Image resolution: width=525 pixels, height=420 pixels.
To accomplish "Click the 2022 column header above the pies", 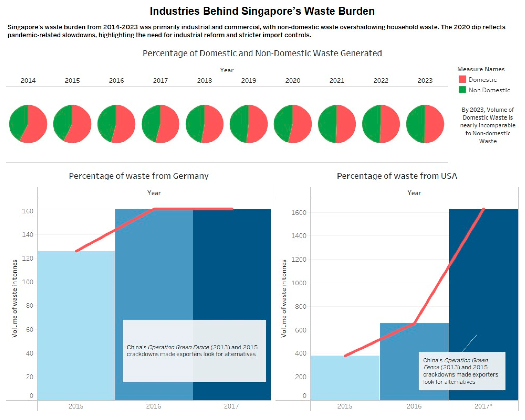I will [381, 81].
